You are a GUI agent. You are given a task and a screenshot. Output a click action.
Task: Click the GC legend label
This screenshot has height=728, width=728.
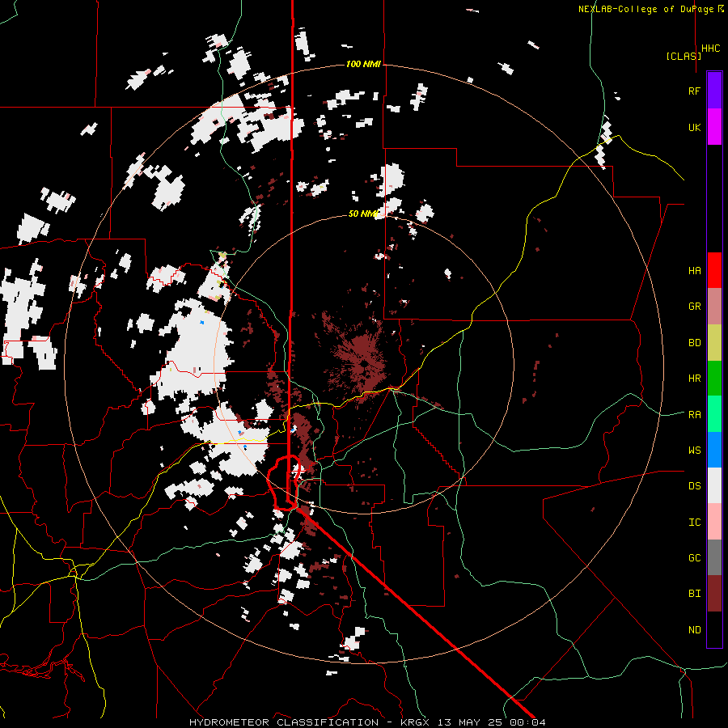click(694, 558)
